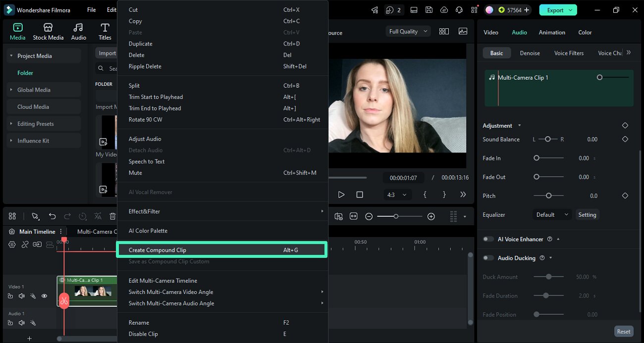Mute the Audio 1 track speaker
The width and height of the screenshot is (644, 343).
[21, 323]
